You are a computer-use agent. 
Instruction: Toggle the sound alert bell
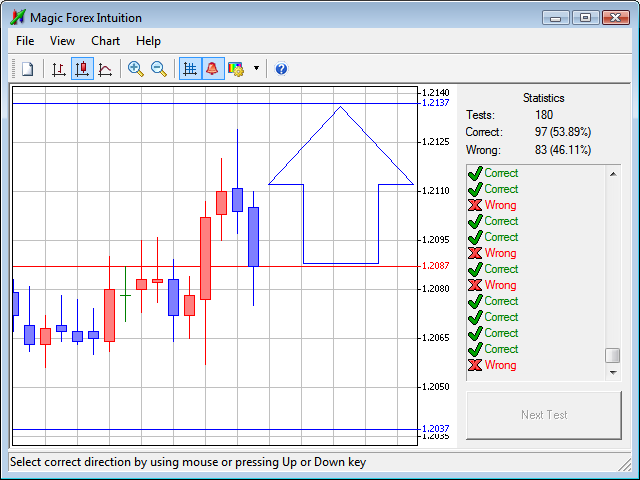(x=213, y=69)
